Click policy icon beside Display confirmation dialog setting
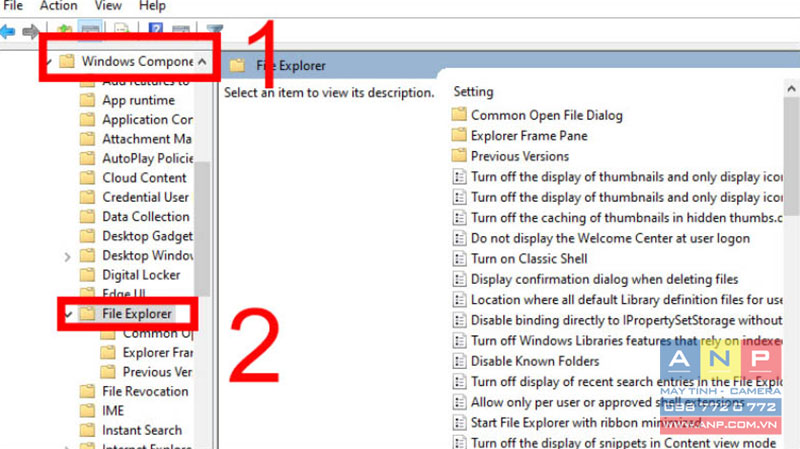The height and width of the screenshot is (449, 800). [460, 279]
